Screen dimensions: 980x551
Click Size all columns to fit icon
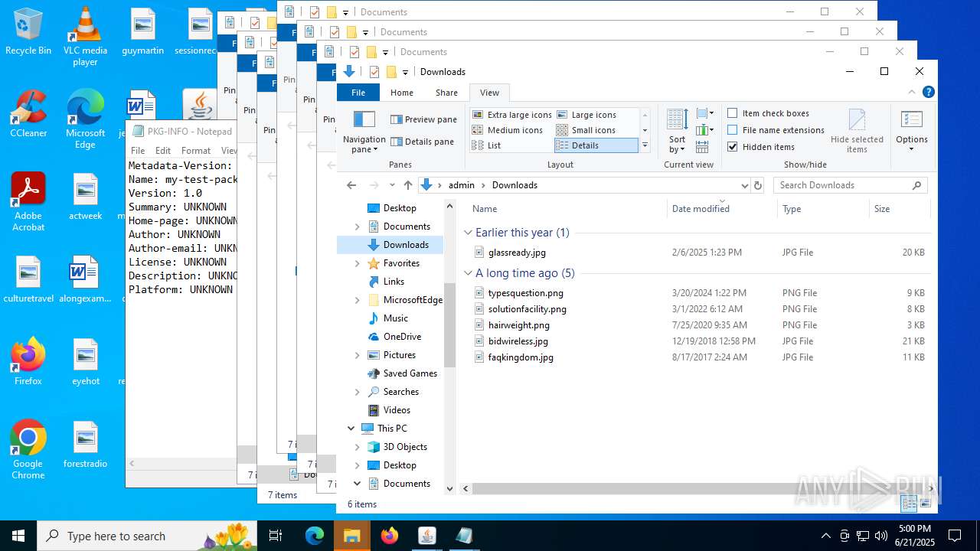pos(702,147)
